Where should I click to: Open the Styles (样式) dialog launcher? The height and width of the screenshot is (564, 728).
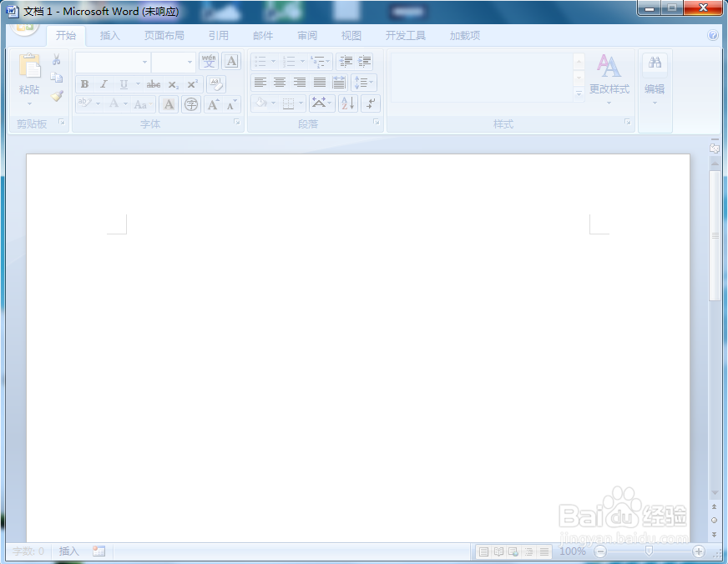628,122
